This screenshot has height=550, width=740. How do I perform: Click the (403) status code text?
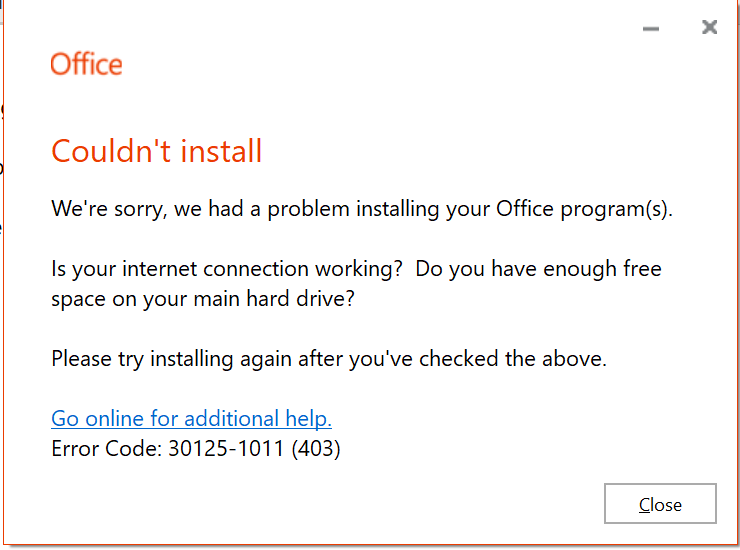click(x=316, y=448)
